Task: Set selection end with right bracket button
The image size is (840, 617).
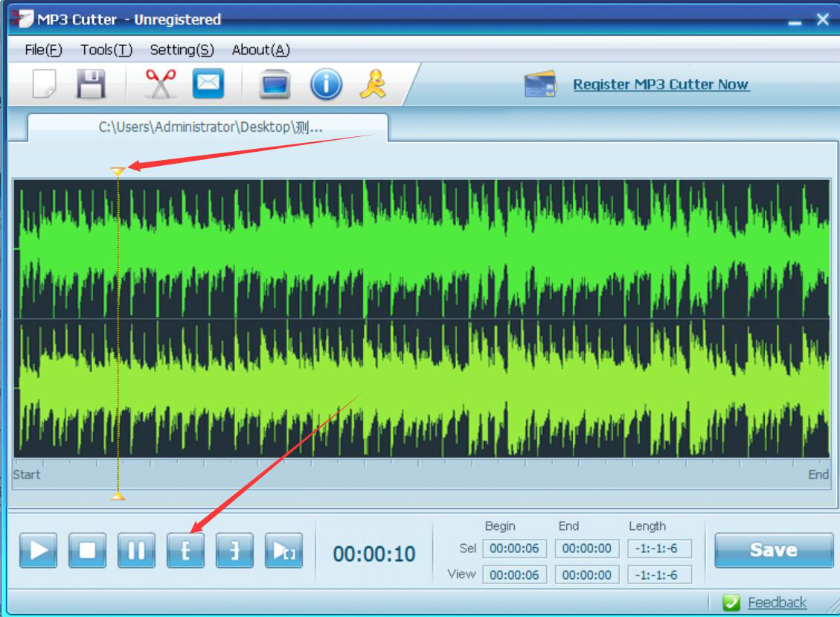Action: 234,550
